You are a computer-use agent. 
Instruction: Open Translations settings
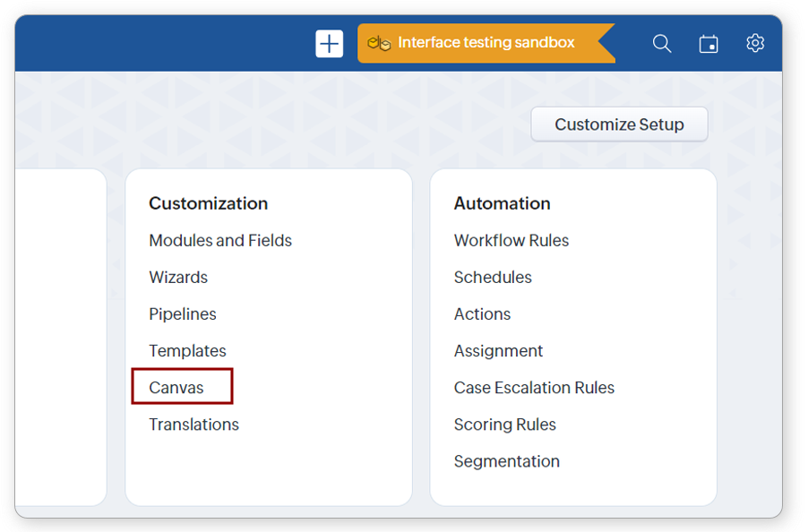tap(193, 424)
